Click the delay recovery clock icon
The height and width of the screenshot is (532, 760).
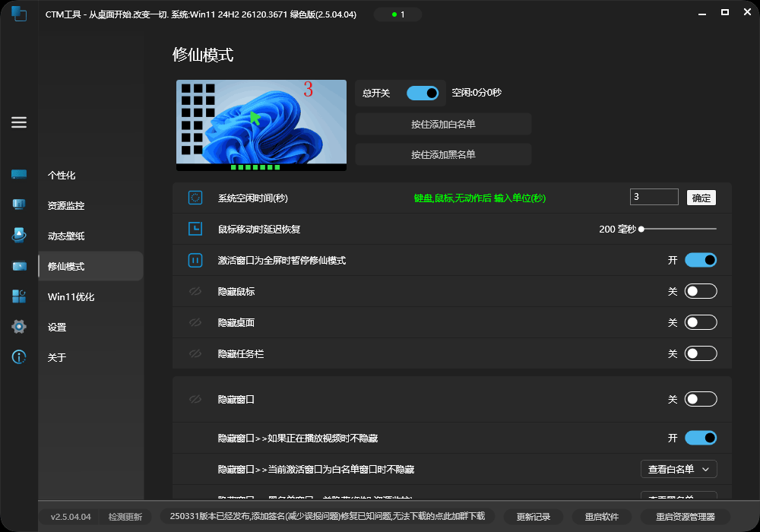(x=195, y=228)
